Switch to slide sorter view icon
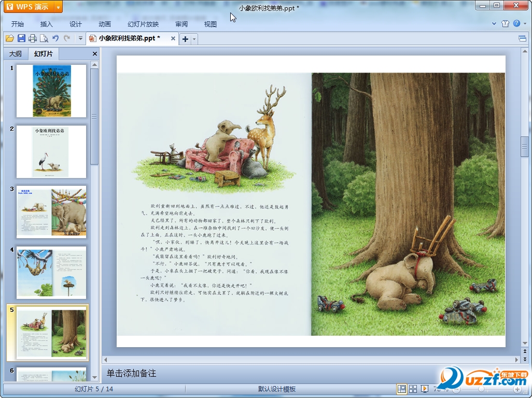Viewport: 532px width, 398px height. 413,389
